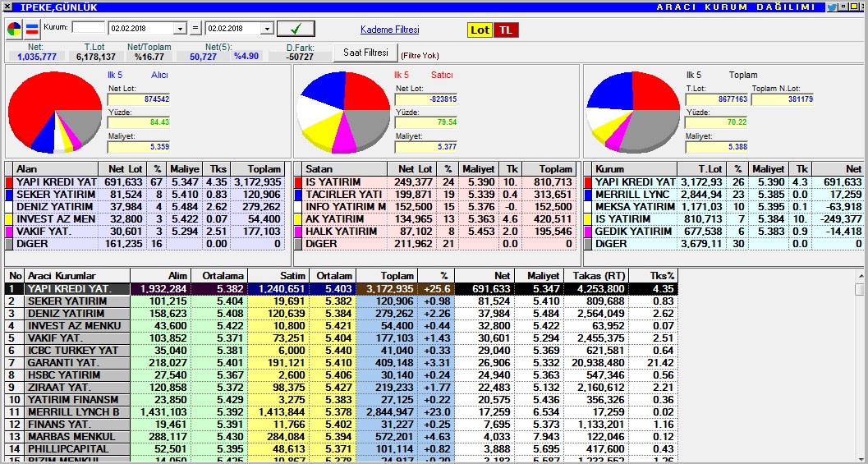Viewport: 868px width, 464px height.
Task: Click the scroll-up arrow of the broker list
Action: pos(860,276)
